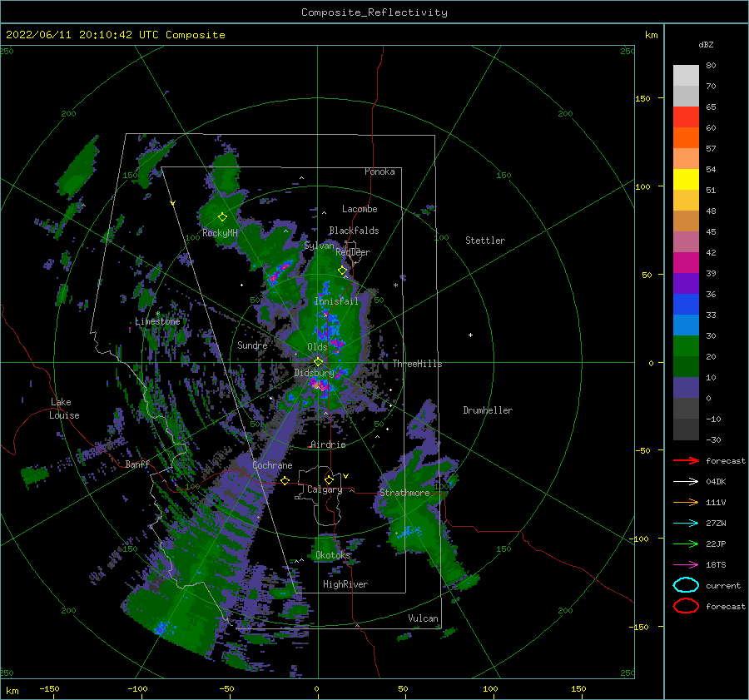Click the HighRiver town label
Screen dimensions: 749x700
[345, 584]
